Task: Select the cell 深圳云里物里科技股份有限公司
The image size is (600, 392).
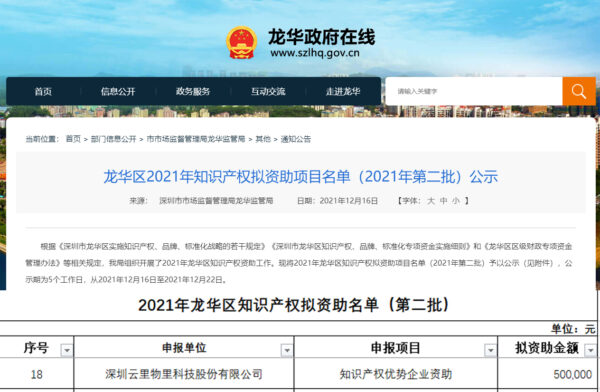Action: pos(184,374)
